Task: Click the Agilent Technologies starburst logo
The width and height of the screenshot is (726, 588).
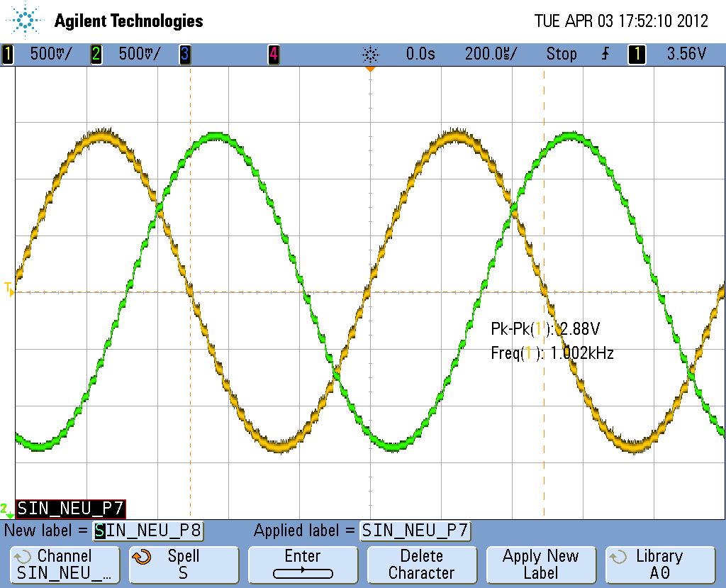Action: click(26, 20)
